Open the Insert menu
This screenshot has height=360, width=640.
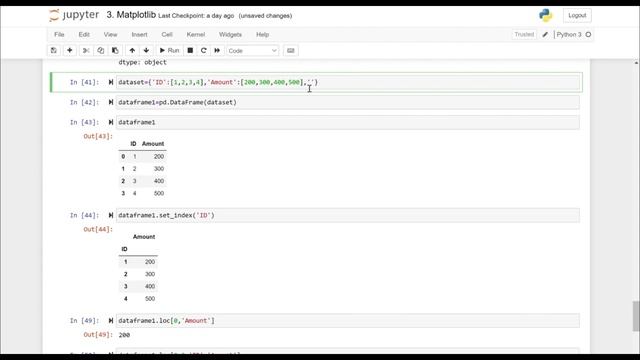(x=140, y=35)
